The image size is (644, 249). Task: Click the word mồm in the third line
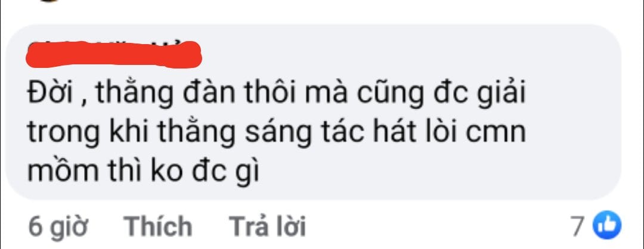click(63, 169)
